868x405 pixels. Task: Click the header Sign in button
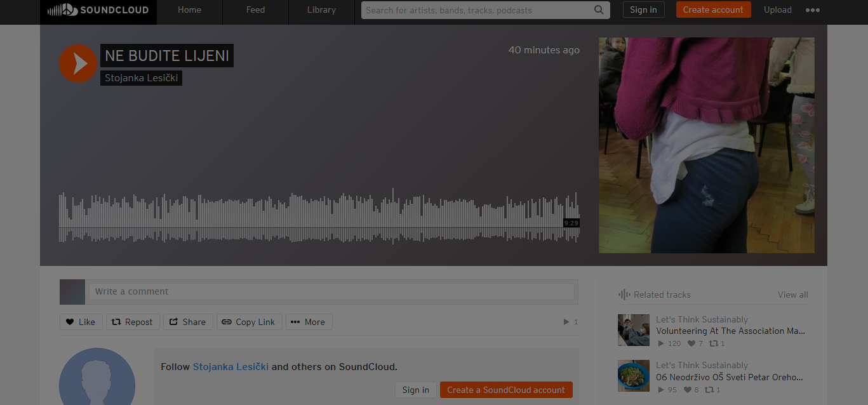643,10
